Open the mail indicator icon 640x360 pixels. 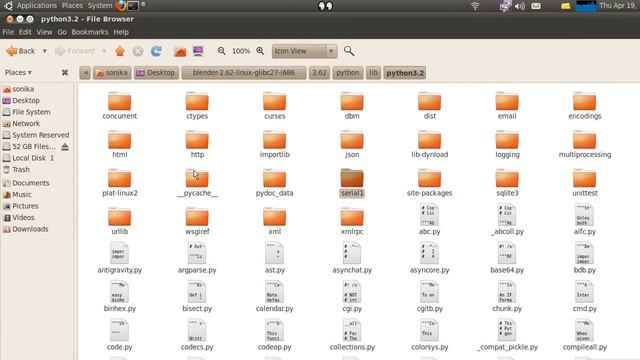[x=536, y=6]
